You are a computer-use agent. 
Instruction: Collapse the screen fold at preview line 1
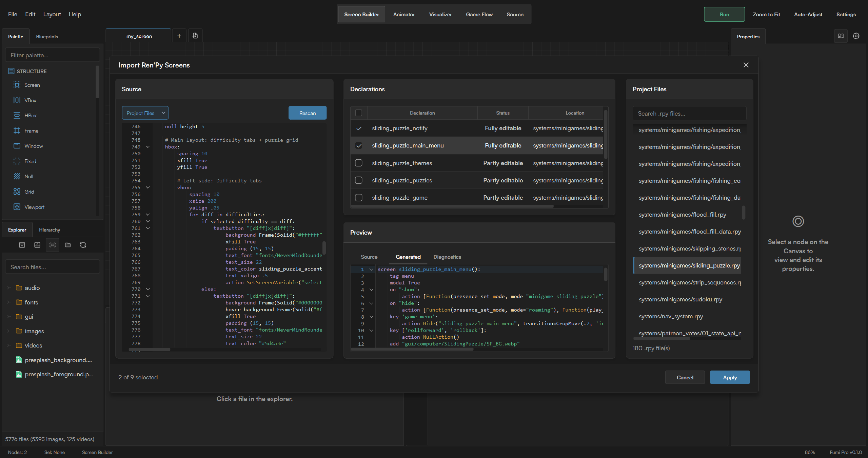371,270
